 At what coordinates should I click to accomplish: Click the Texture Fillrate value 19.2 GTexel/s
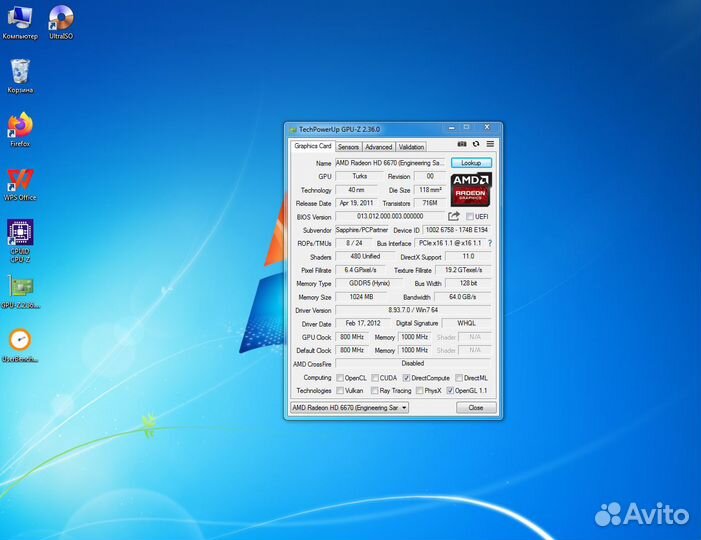[x=463, y=270]
